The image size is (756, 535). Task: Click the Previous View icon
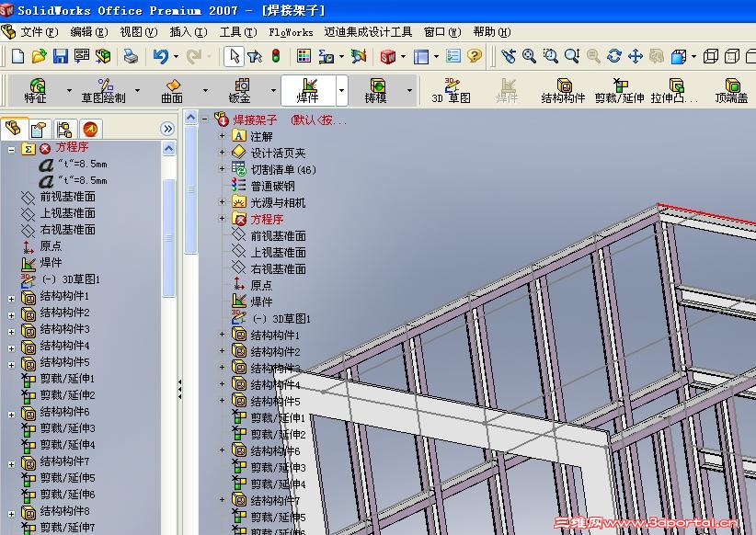point(508,56)
